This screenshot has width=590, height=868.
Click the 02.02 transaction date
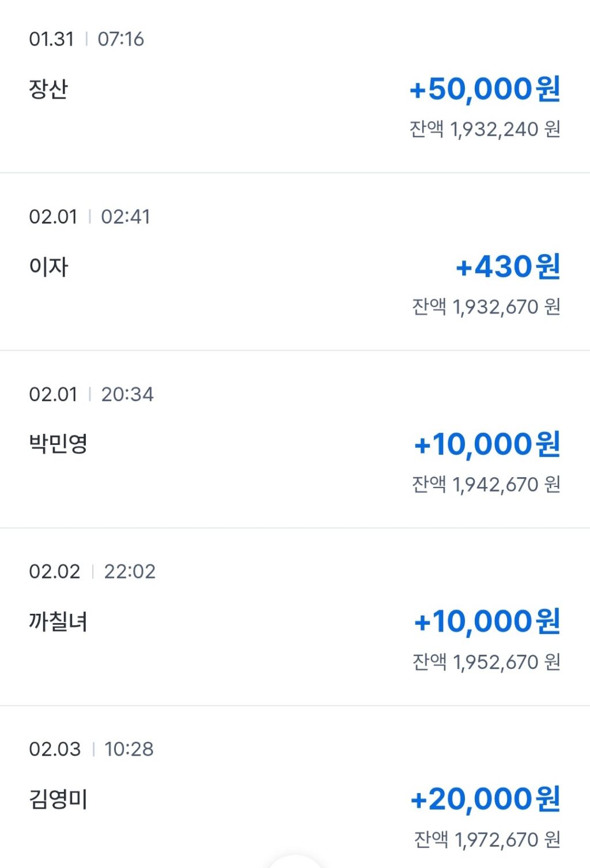click(55, 572)
